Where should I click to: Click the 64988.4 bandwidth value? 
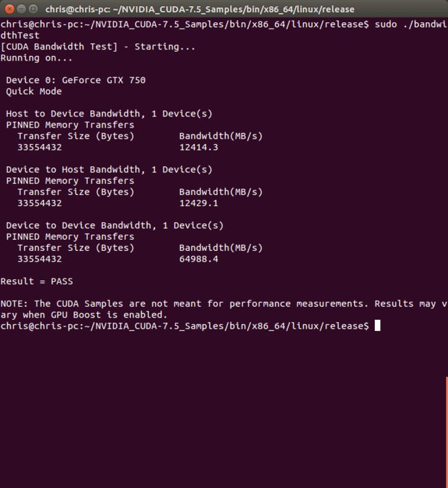pos(198,259)
